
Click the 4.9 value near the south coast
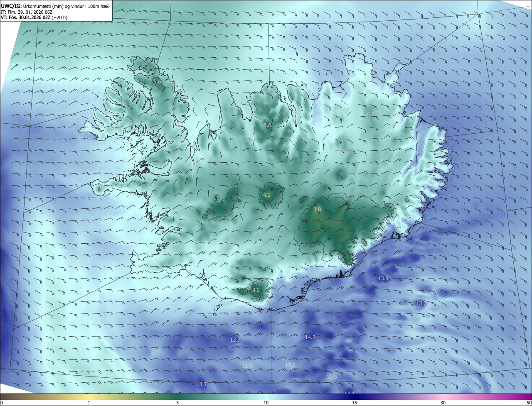256,290
